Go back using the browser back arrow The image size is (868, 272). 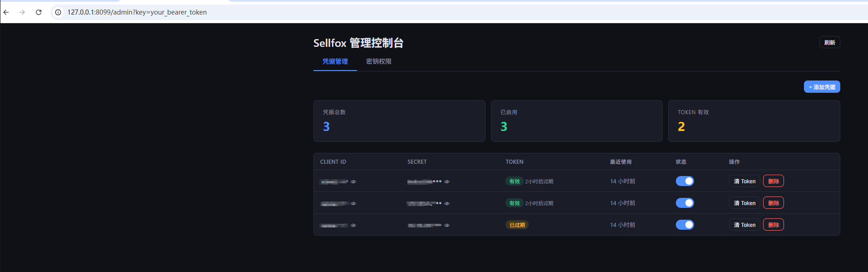click(6, 12)
